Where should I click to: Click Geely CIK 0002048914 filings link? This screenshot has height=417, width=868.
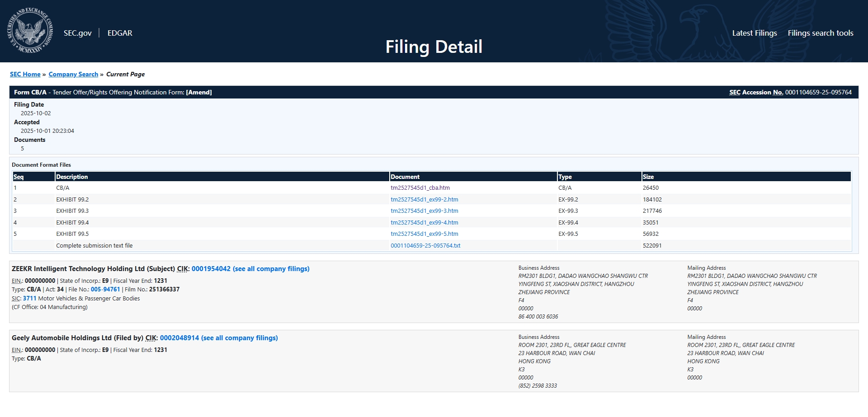[218, 338]
